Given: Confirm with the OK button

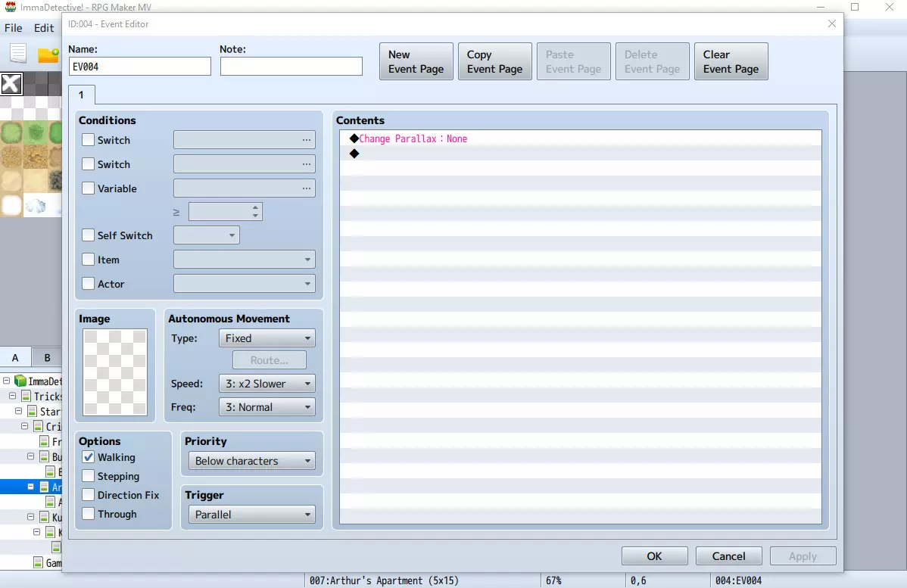Looking at the screenshot, I should pyautogui.click(x=654, y=555).
